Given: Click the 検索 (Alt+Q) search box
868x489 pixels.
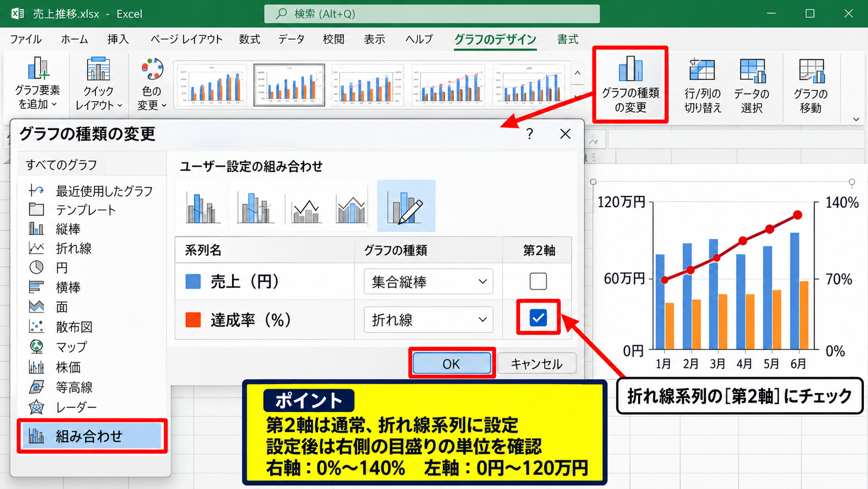Looking at the screenshot, I should pyautogui.click(x=432, y=14).
